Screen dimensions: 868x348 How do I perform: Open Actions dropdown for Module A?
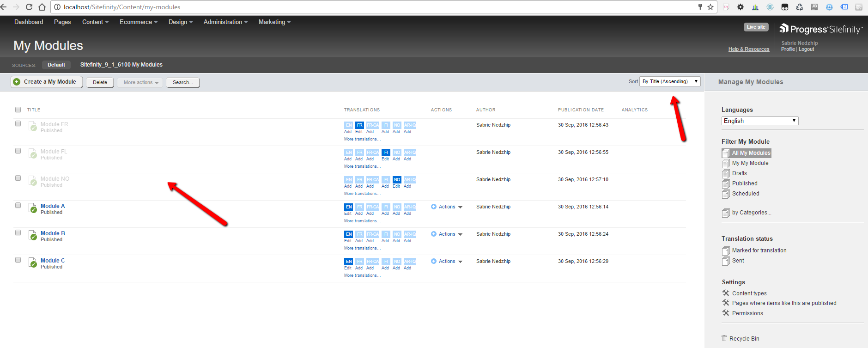pyautogui.click(x=447, y=207)
